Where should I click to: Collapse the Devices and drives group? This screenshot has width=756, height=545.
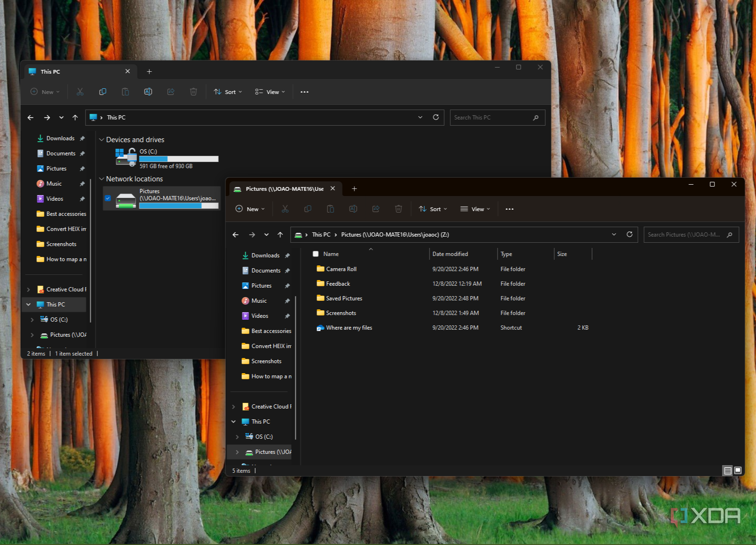[x=101, y=140]
